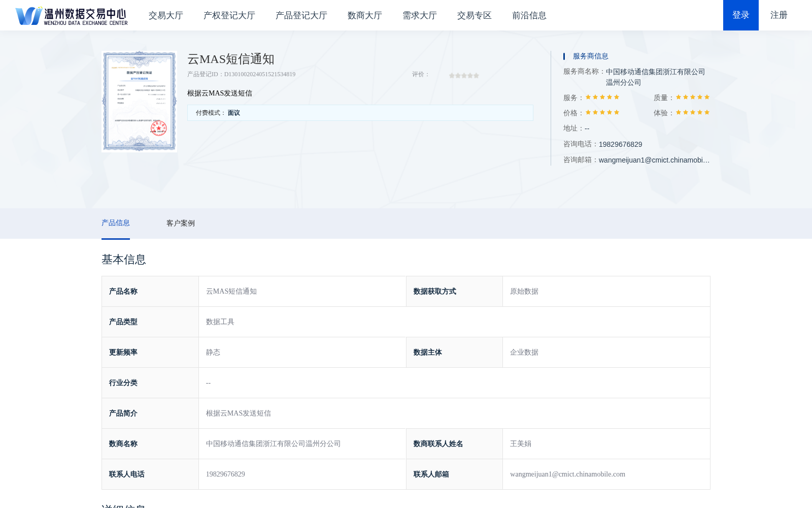Screen dimensions: 812x508
Task: Open the 产权登记大厅 menu
Action: click(x=229, y=15)
